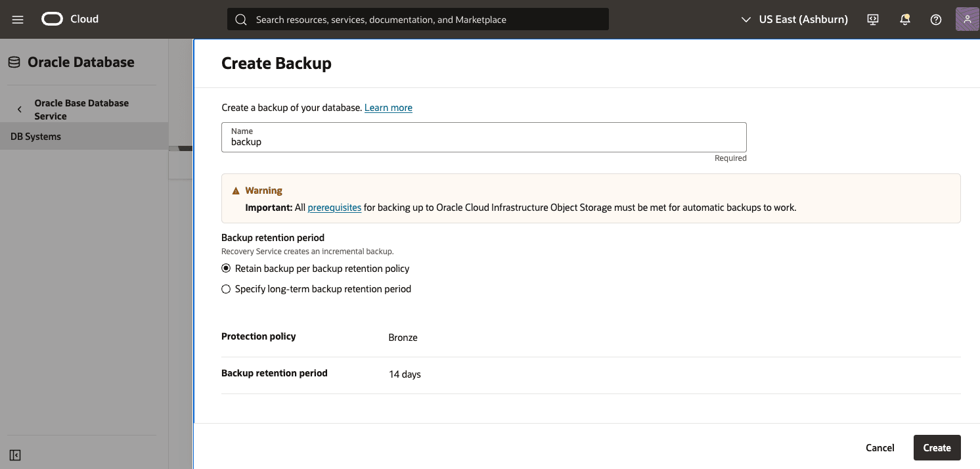Collapse the sidebar using the bottom-left icon
The image size is (980, 469).
coord(14,455)
